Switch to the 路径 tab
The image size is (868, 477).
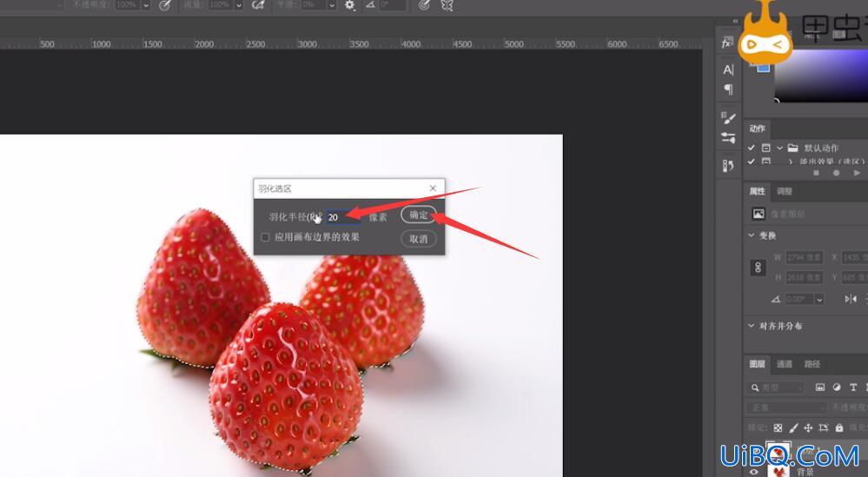(812, 363)
